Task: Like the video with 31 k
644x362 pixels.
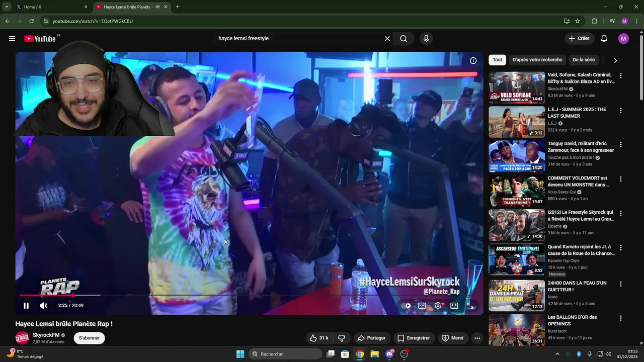Action: point(319,338)
